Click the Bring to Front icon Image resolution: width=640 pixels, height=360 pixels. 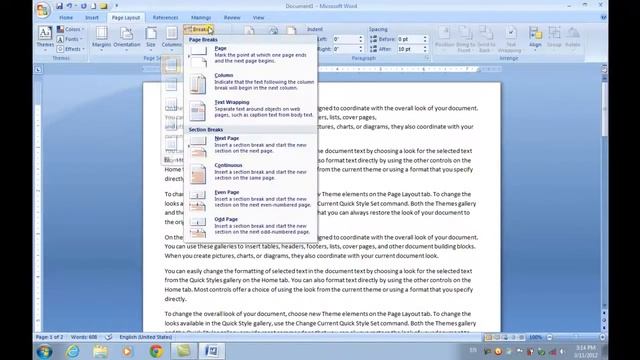(465, 39)
